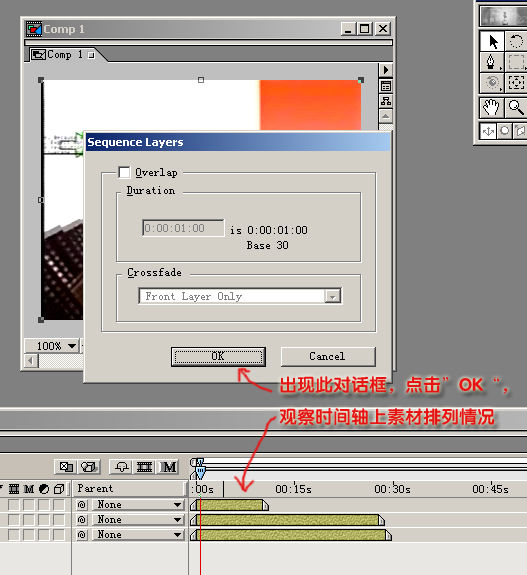This screenshot has width=527, height=575.
Task: Open first layer's Parent None dropdown
Action: 138,505
